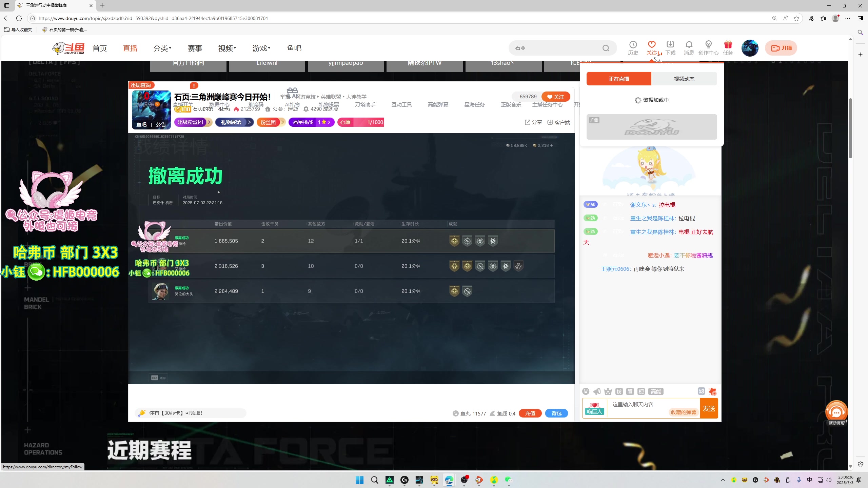Screen dimensions: 868x488
Task: Select 直播 in the navigation bar
Action: (x=130, y=48)
